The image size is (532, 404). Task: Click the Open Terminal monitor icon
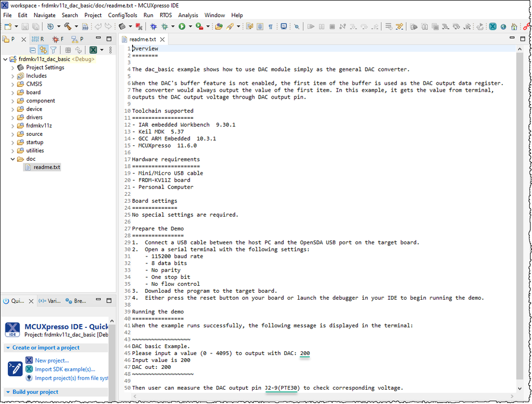pos(284,27)
